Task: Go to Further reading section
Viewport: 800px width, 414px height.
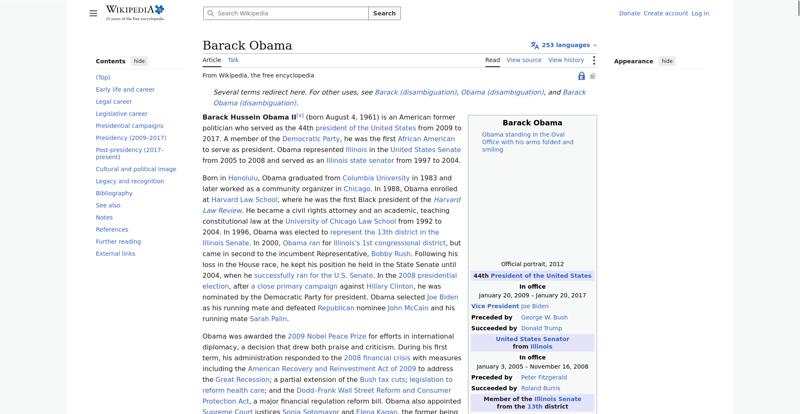Action: [118, 241]
